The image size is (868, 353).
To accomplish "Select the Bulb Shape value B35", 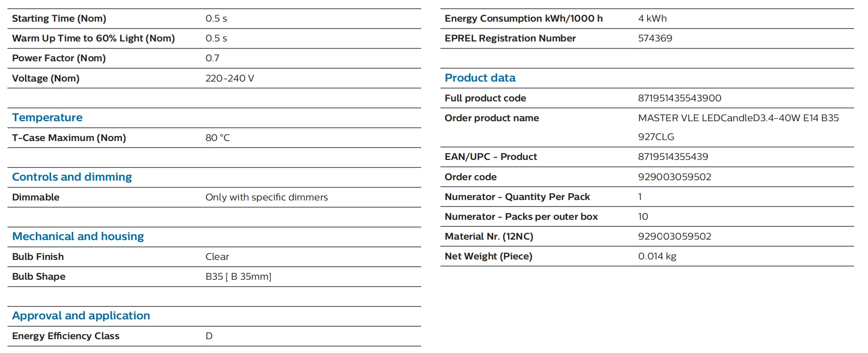I will pyautogui.click(x=238, y=277).
